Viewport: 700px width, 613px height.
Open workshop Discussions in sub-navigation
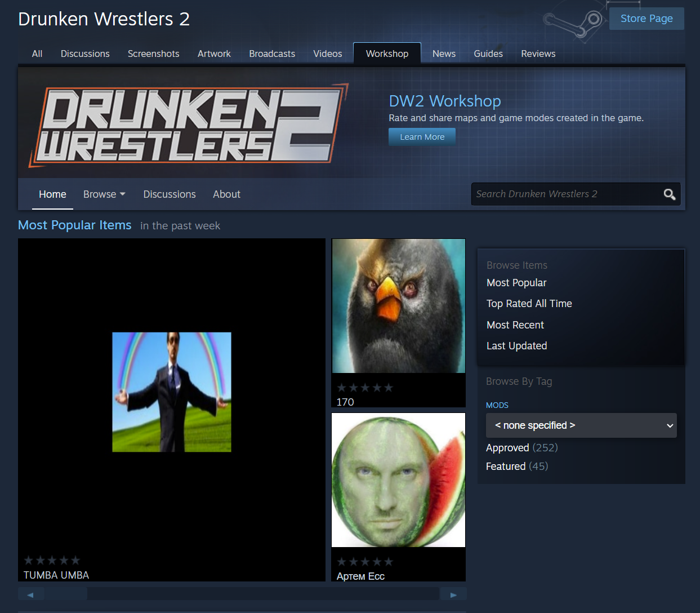tap(170, 194)
